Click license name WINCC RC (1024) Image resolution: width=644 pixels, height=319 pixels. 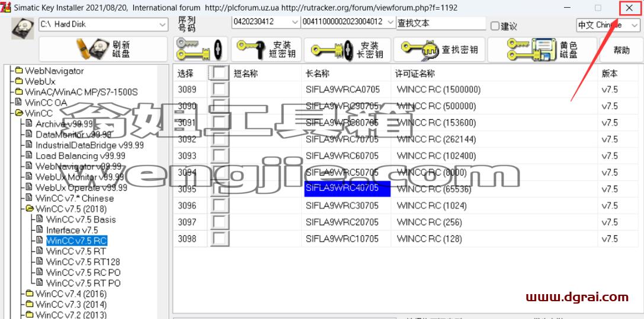coord(432,206)
